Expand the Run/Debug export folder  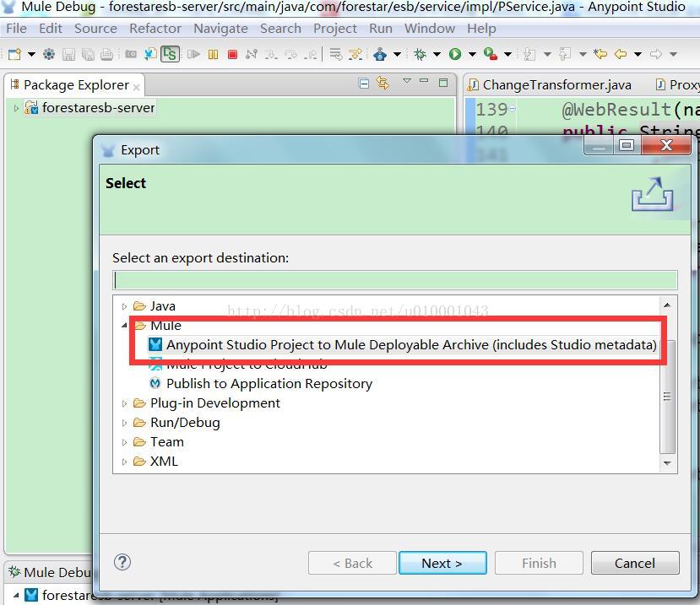[125, 423]
